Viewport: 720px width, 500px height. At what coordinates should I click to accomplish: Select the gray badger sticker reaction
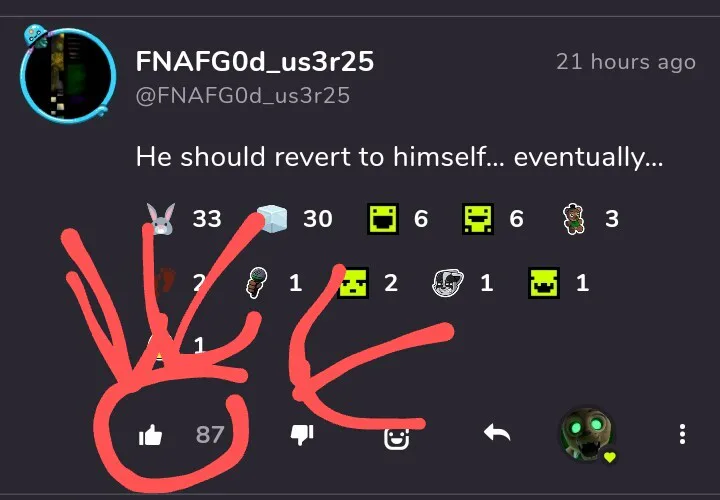tap(448, 282)
